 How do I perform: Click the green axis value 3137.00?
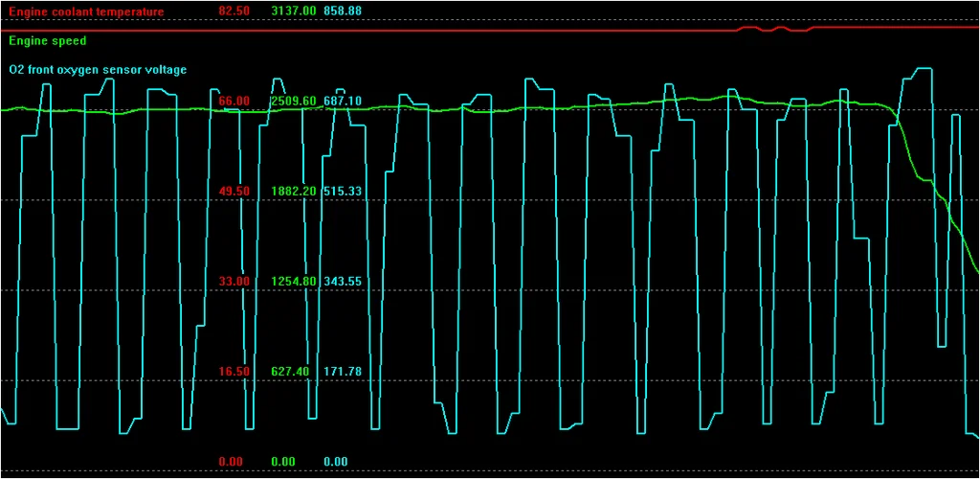pos(294,11)
